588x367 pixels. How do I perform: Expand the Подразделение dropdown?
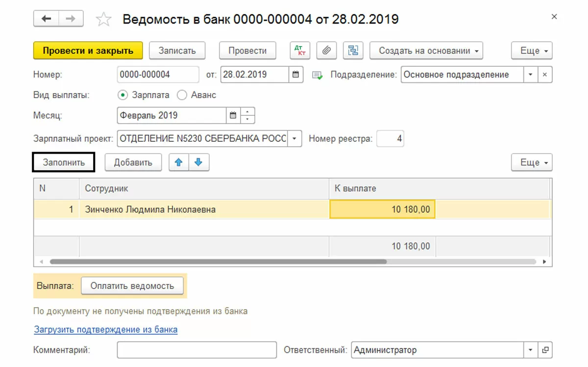(530, 75)
